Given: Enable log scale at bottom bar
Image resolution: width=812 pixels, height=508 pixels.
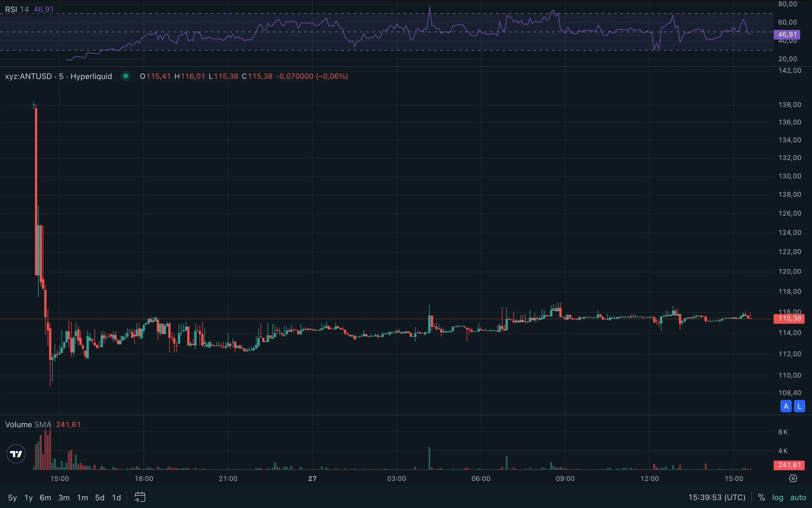Looking at the screenshot, I should [778, 498].
